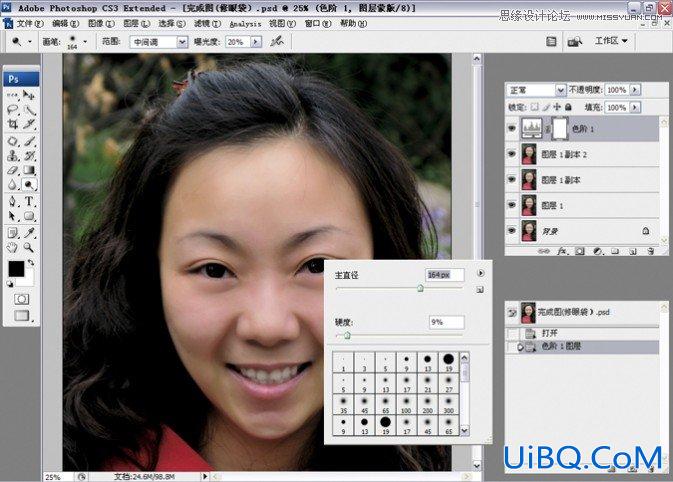This screenshot has width=673, height=482.
Task: Select the Eyedropper tool
Action: tap(29, 233)
